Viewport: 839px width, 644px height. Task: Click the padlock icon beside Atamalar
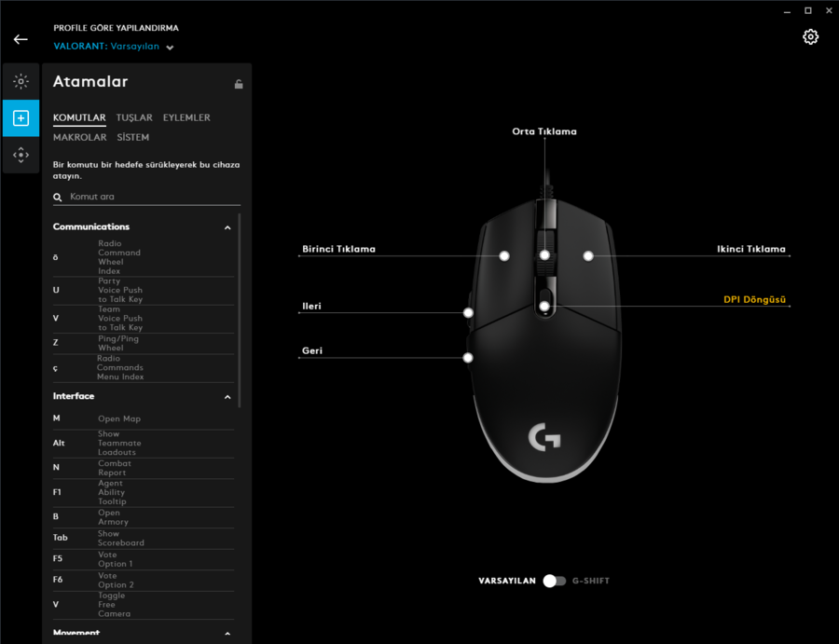tap(239, 84)
